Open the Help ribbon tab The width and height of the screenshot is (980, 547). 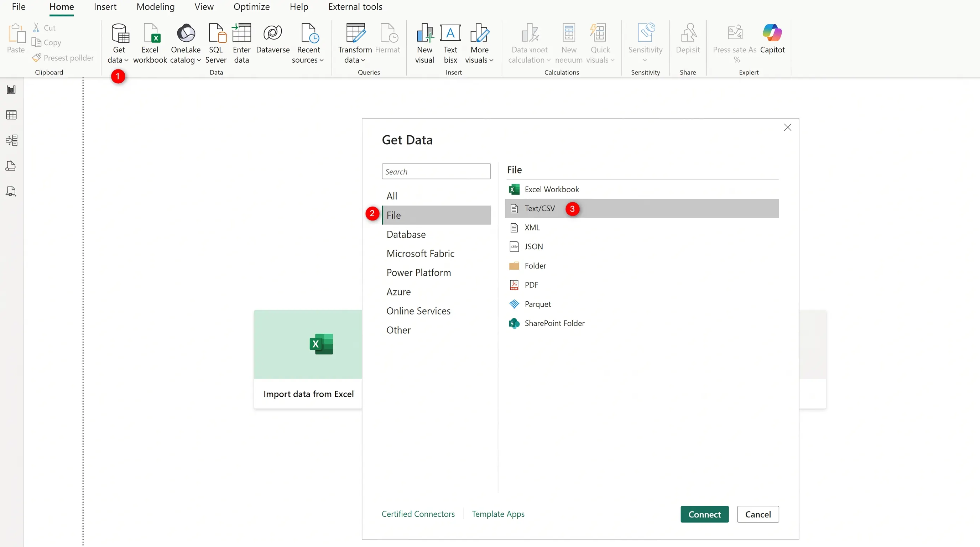[x=299, y=7]
